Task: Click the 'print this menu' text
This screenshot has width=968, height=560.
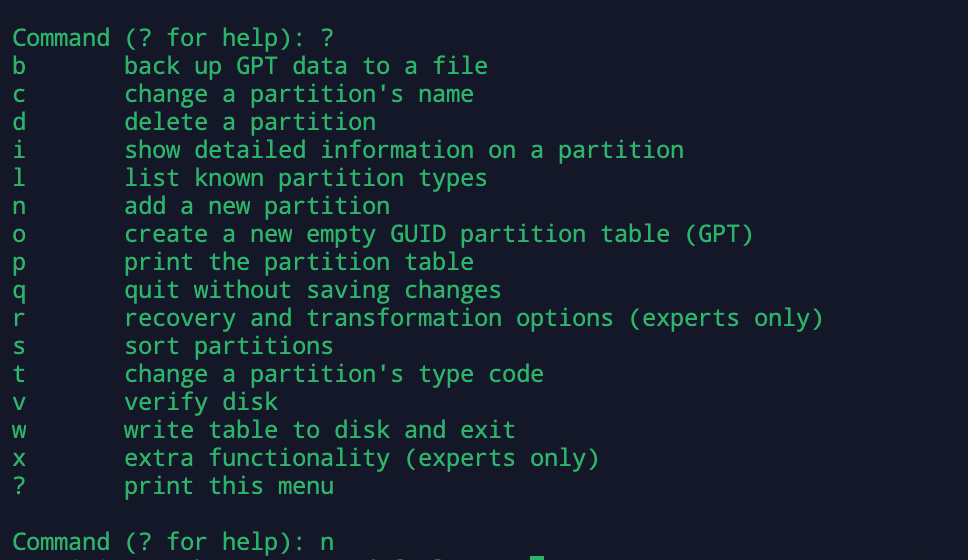Action: click(x=228, y=486)
